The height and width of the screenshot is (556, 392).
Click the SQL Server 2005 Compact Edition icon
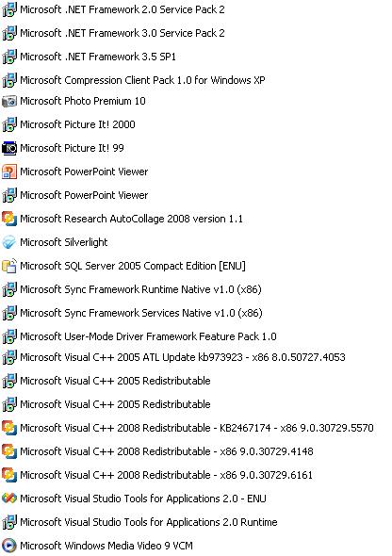coord(9,266)
